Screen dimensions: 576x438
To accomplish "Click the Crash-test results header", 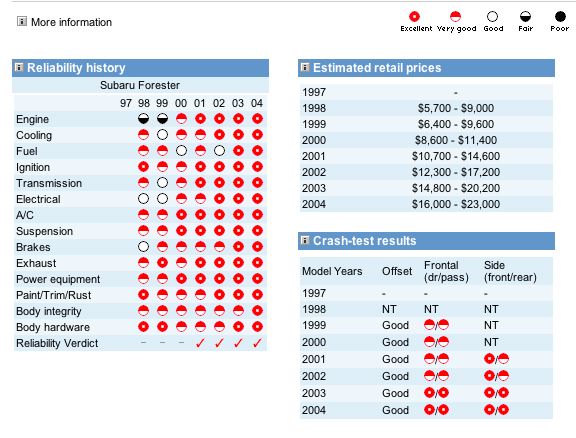I will tap(426, 241).
